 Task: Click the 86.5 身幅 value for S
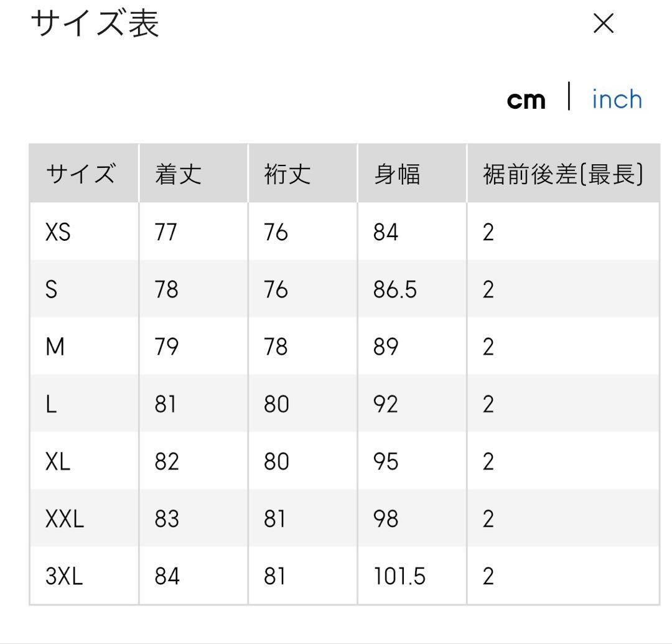395,289
